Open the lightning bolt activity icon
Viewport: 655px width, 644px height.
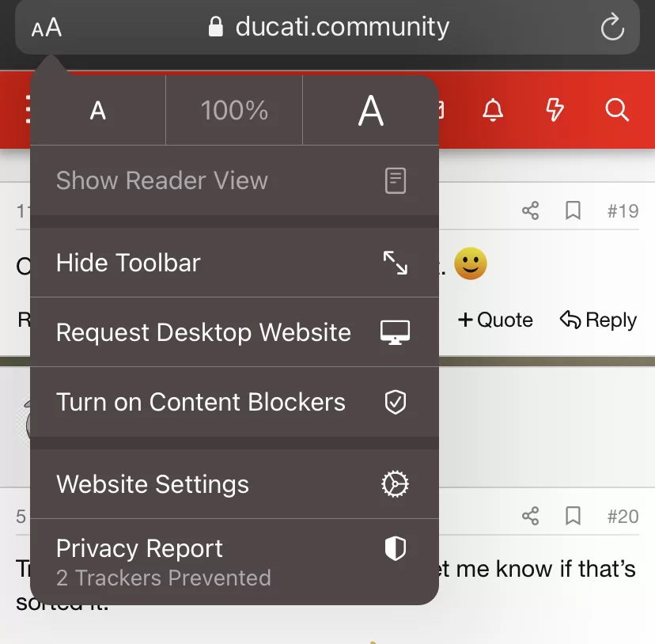click(x=555, y=110)
